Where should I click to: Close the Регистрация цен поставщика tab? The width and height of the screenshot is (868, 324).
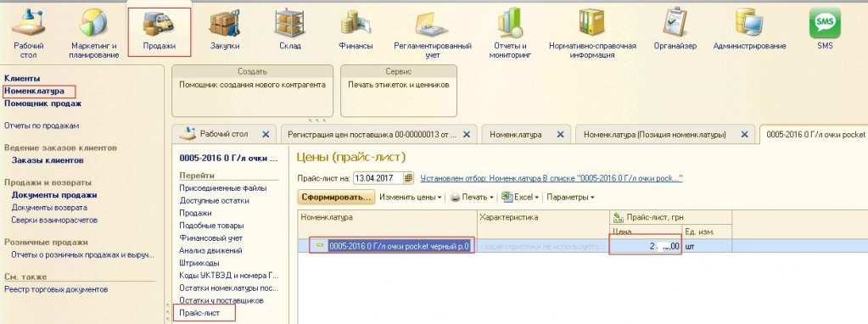coord(467,134)
